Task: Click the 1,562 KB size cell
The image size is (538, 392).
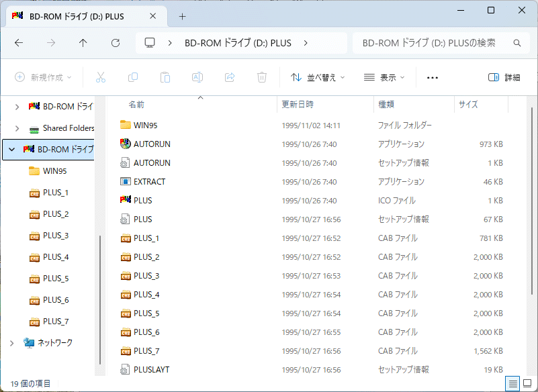Action: click(x=488, y=351)
